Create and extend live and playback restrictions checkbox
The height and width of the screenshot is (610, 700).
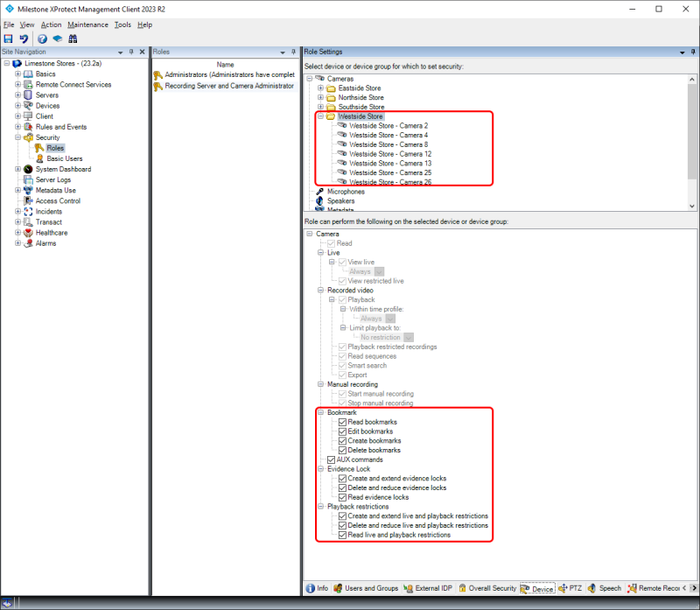point(342,516)
